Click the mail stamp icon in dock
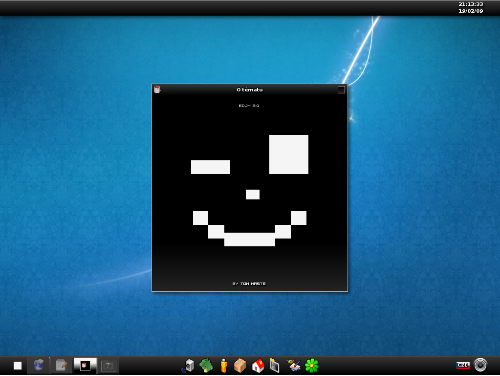The image size is (500, 376). click(x=294, y=366)
